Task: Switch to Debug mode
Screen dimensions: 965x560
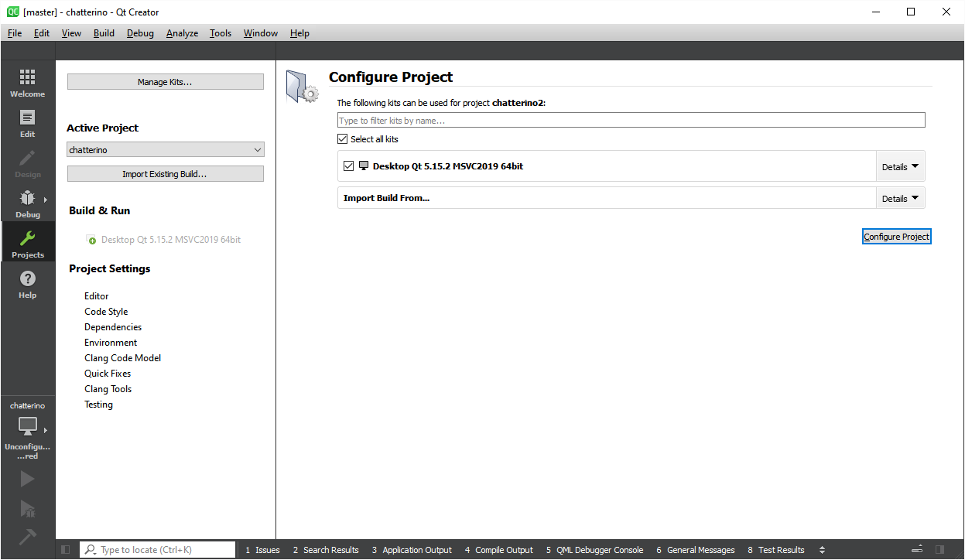Action: point(27,204)
